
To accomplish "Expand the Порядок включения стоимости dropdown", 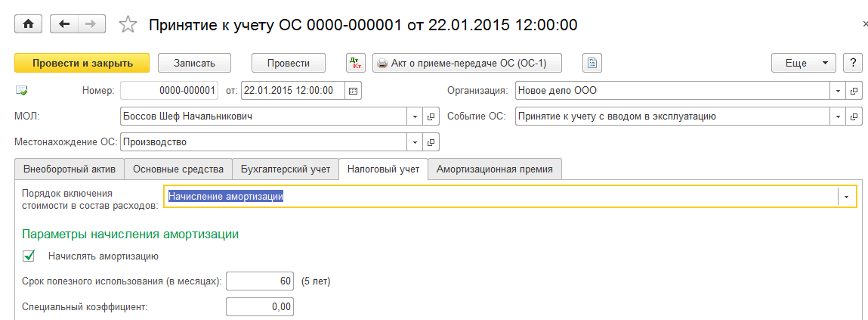I will 847,197.
